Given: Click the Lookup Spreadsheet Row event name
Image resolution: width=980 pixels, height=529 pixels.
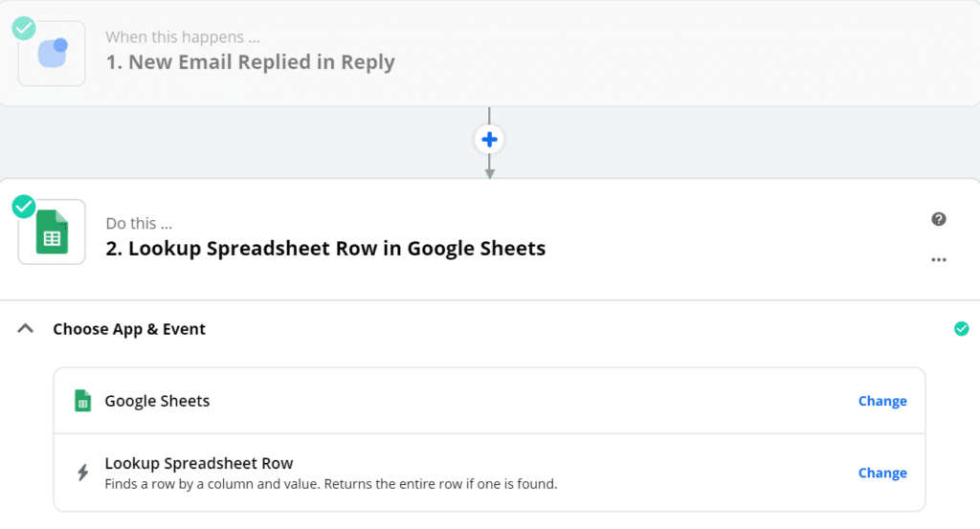Looking at the screenshot, I should [x=199, y=464].
